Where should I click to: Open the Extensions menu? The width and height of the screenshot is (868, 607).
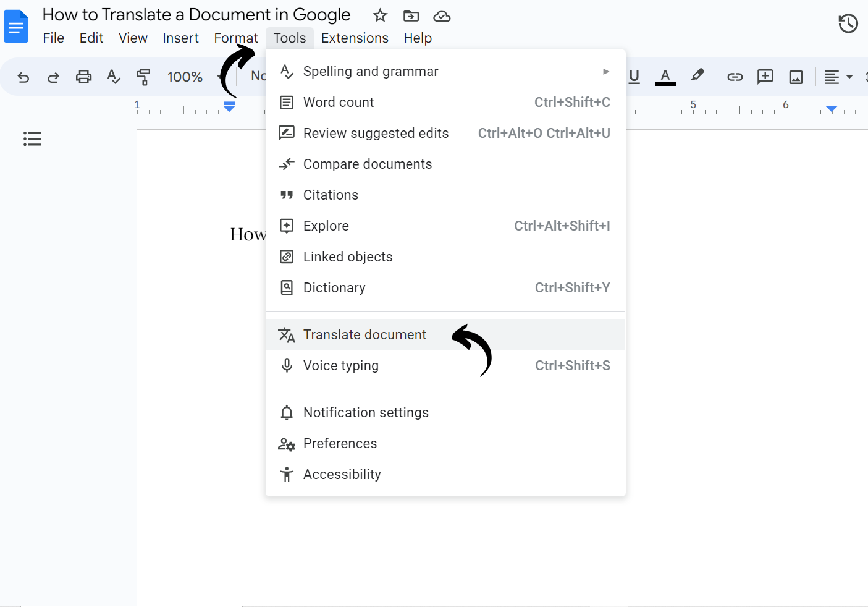coord(355,38)
